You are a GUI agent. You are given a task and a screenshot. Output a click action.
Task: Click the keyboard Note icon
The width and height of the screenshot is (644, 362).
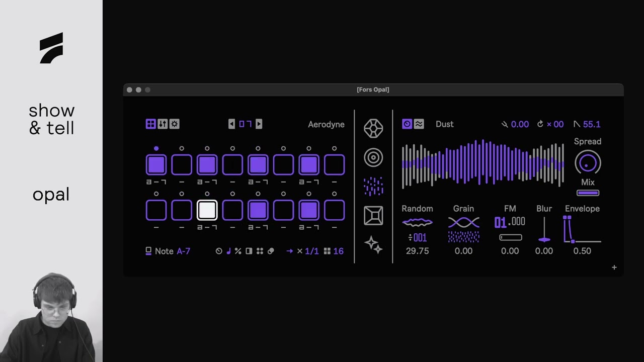(x=148, y=251)
